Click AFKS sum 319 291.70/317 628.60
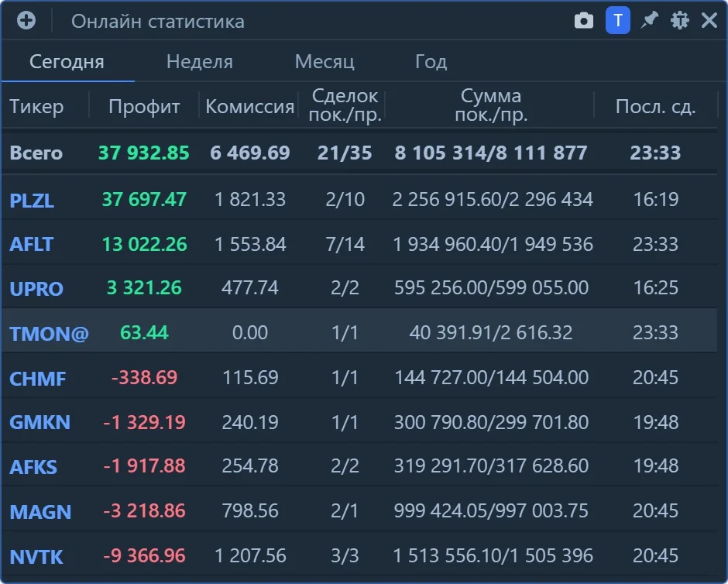This screenshot has width=728, height=584. pyautogui.click(x=491, y=465)
